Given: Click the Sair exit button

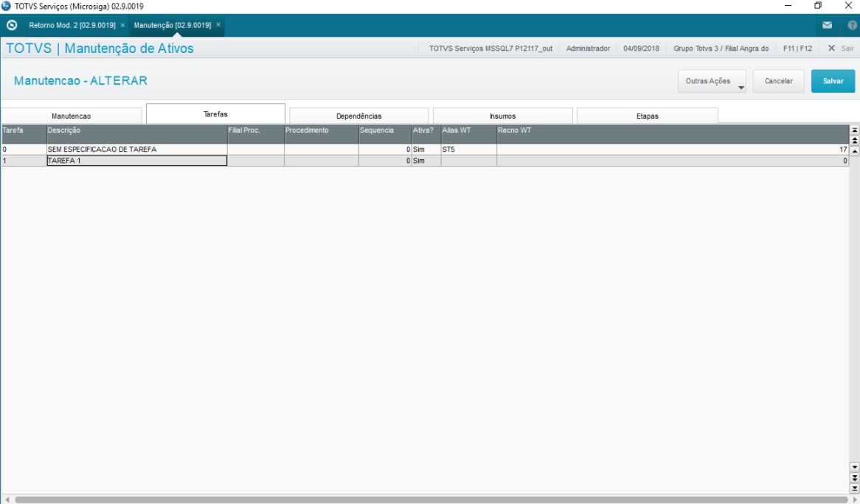Looking at the screenshot, I should (841, 48).
